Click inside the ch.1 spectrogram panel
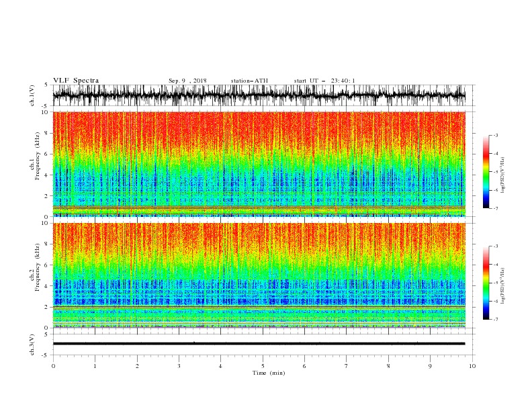532x411 pixels. click(259, 164)
